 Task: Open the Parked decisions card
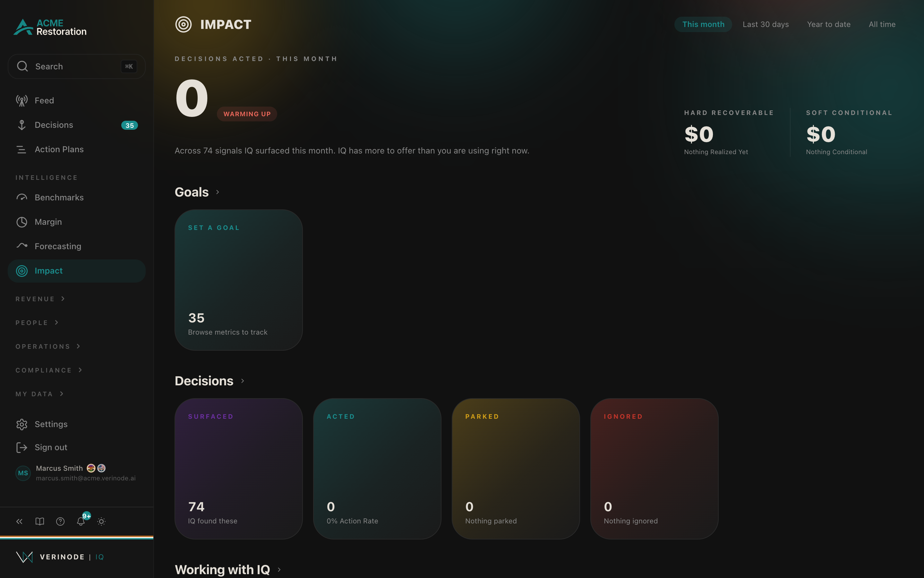pos(516,469)
